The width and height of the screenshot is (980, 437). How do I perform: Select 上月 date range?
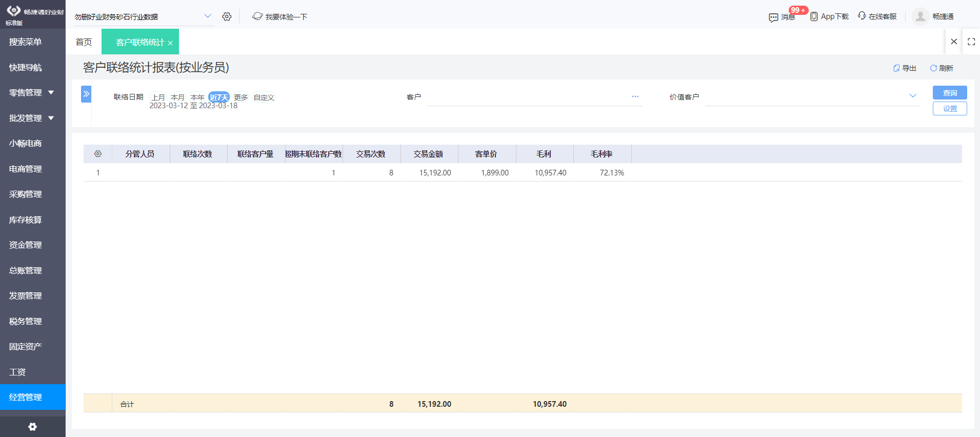158,97
